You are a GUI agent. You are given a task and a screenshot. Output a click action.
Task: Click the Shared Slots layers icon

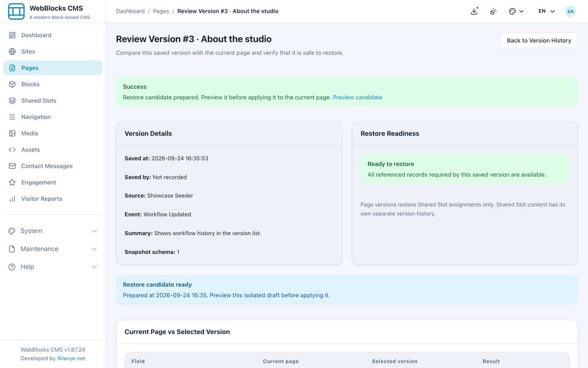tap(12, 100)
